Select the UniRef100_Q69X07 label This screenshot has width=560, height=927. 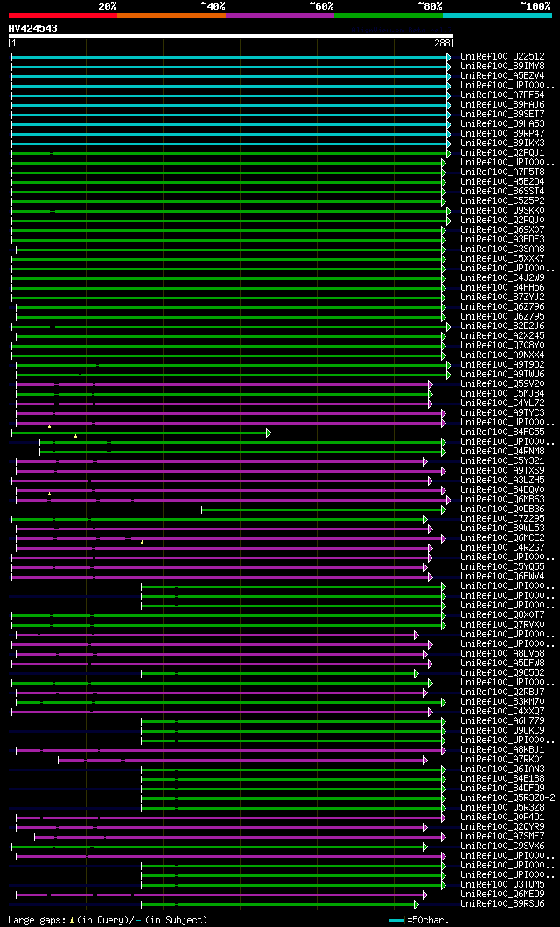(x=503, y=230)
